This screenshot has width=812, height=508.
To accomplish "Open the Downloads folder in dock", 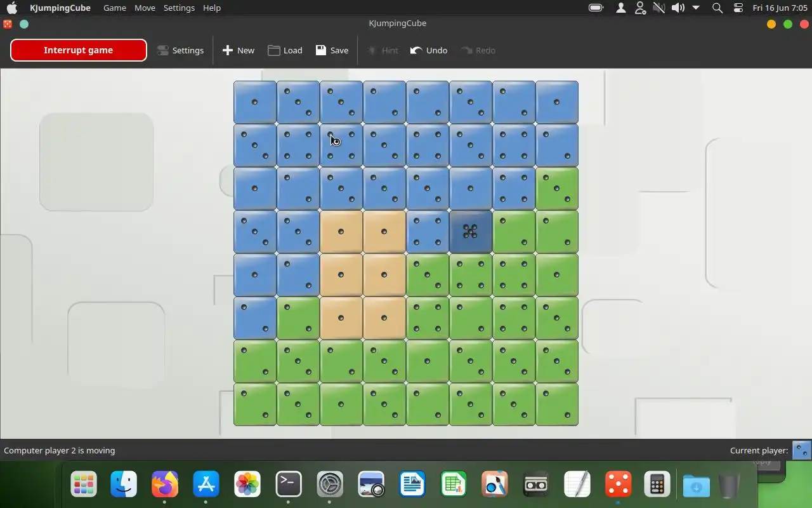I will (x=696, y=486).
